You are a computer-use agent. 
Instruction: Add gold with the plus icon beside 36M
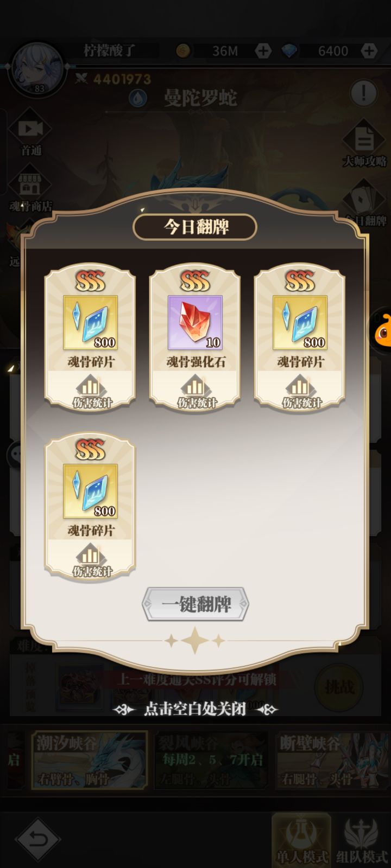click(263, 51)
